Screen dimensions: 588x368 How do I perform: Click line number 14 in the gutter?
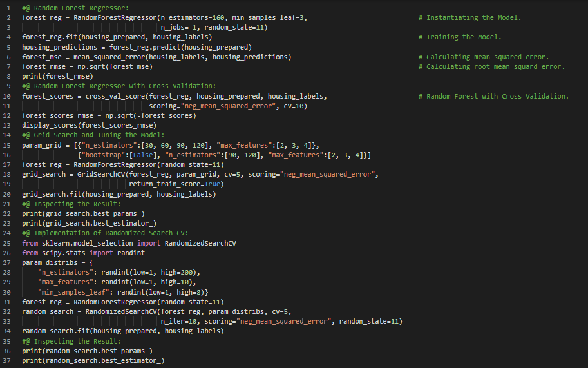click(8, 135)
